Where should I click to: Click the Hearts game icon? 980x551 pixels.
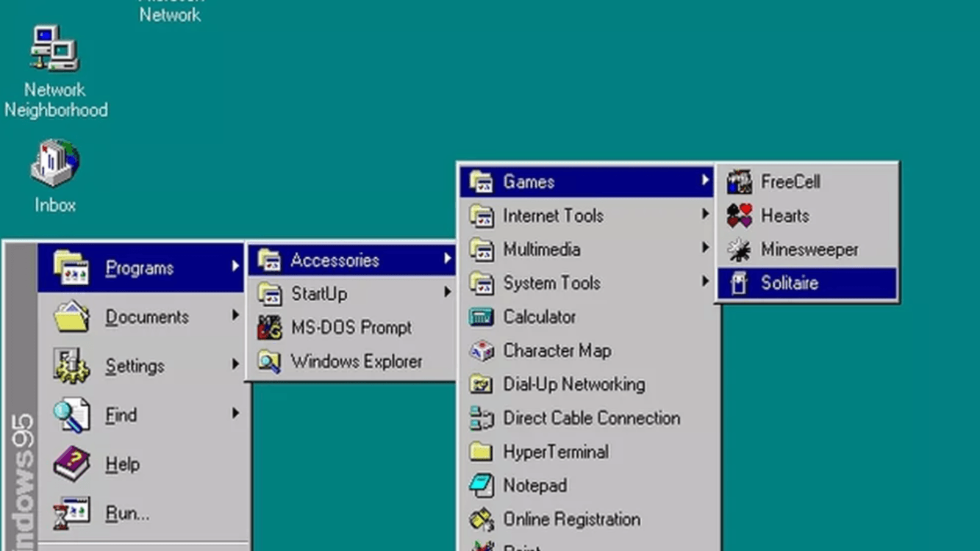pos(740,215)
